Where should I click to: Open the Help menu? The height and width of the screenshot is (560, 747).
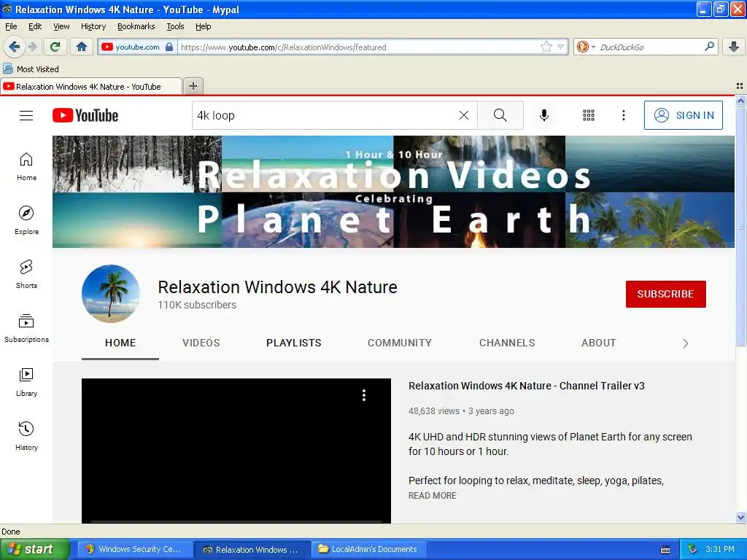[203, 26]
